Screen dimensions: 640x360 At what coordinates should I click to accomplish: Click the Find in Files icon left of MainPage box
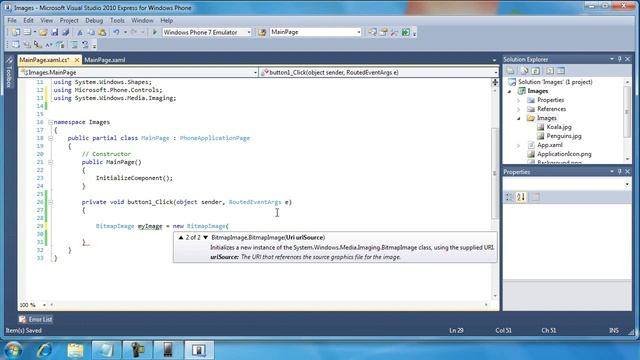point(262,32)
